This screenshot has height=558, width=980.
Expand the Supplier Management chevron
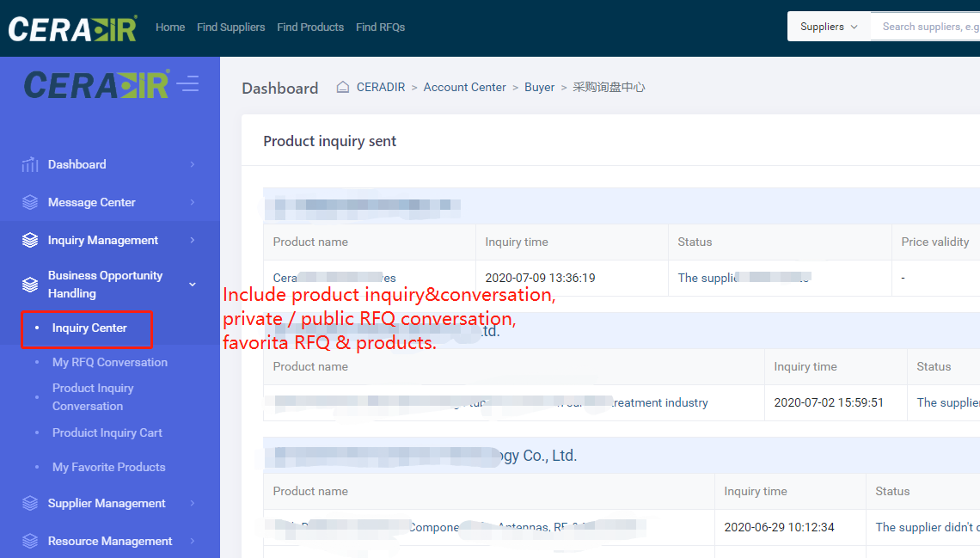[193, 503]
